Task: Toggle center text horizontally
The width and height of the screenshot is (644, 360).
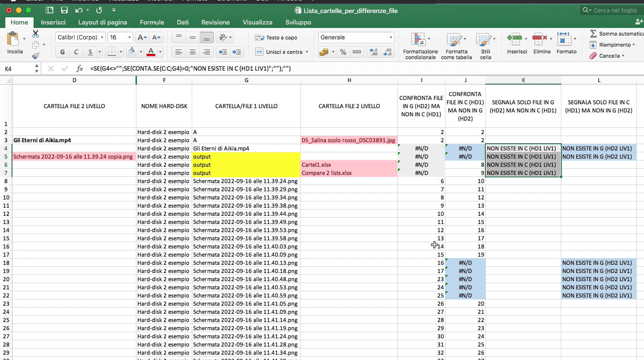Action: coord(193,52)
